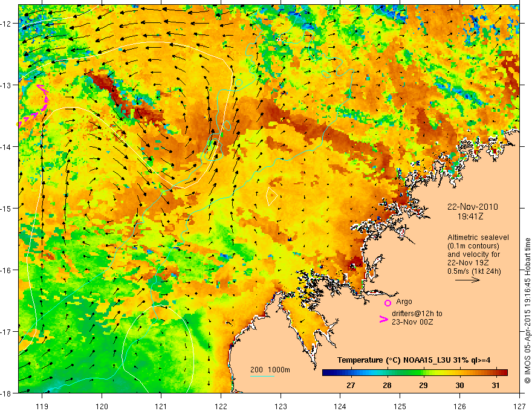Click the 0.5m/s velocity scale arrow
The width and height of the screenshot is (532, 411).
click(x=467, y=280)
